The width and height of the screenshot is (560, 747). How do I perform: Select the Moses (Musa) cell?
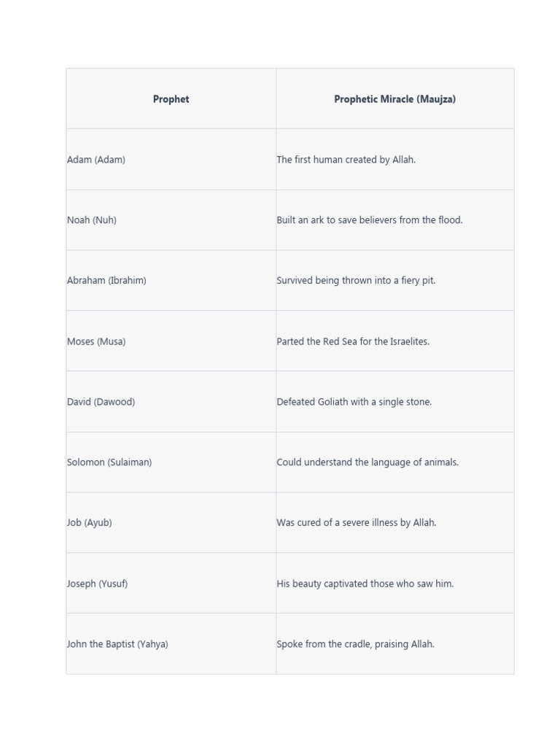pos(96,341)
